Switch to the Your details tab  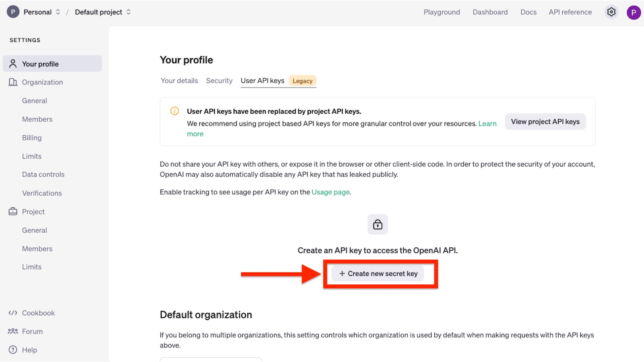(x=179, y=81)
